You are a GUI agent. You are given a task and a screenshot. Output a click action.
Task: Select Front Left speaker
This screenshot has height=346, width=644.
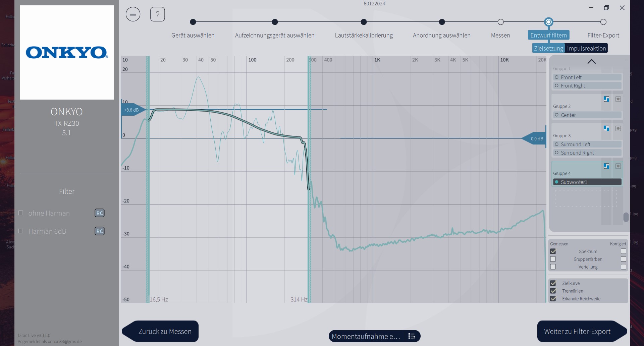[587, 77]
